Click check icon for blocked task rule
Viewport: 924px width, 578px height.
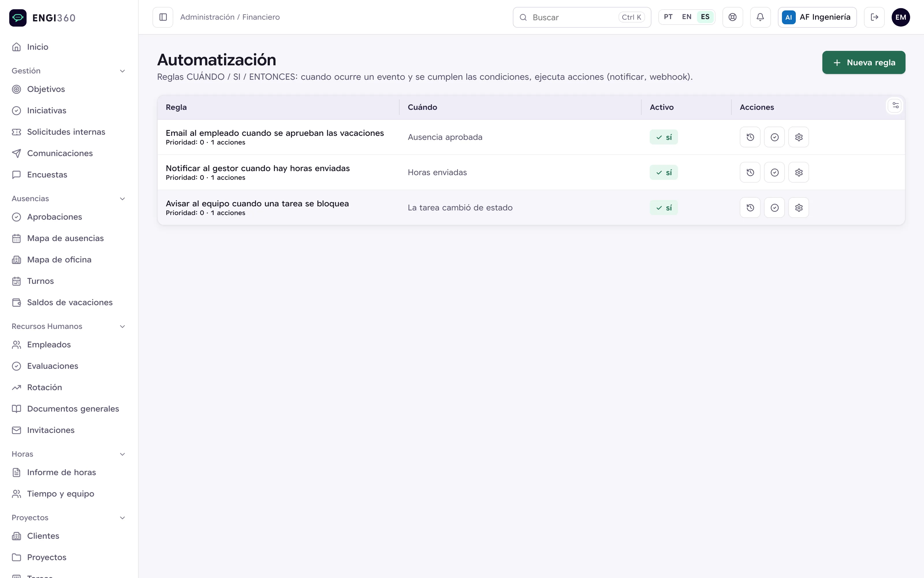774,208
